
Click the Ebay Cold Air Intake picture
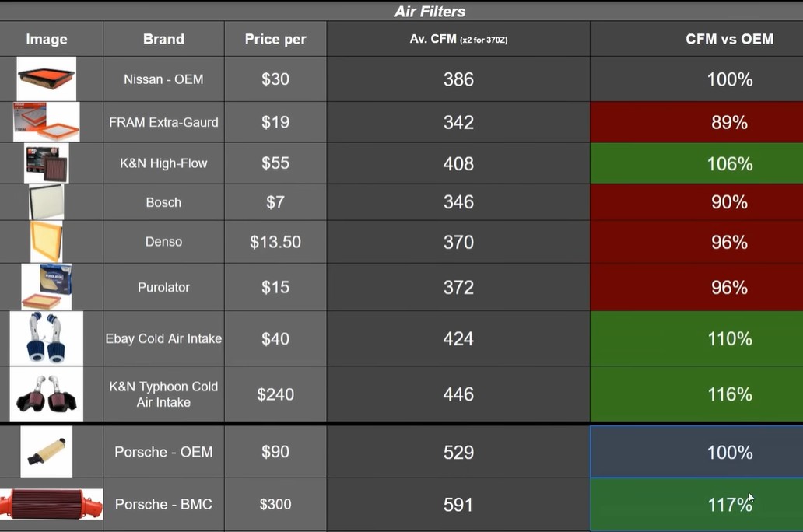pos(46,338)
